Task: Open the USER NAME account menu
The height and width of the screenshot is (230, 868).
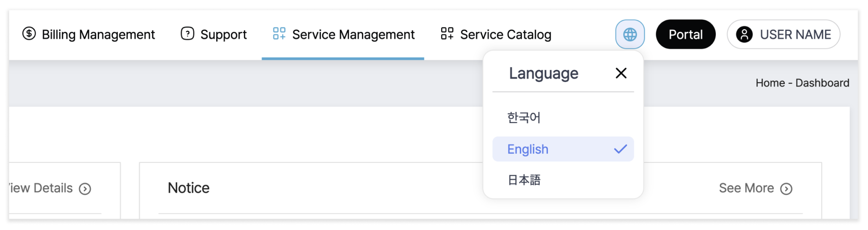Action: point(784,34)
